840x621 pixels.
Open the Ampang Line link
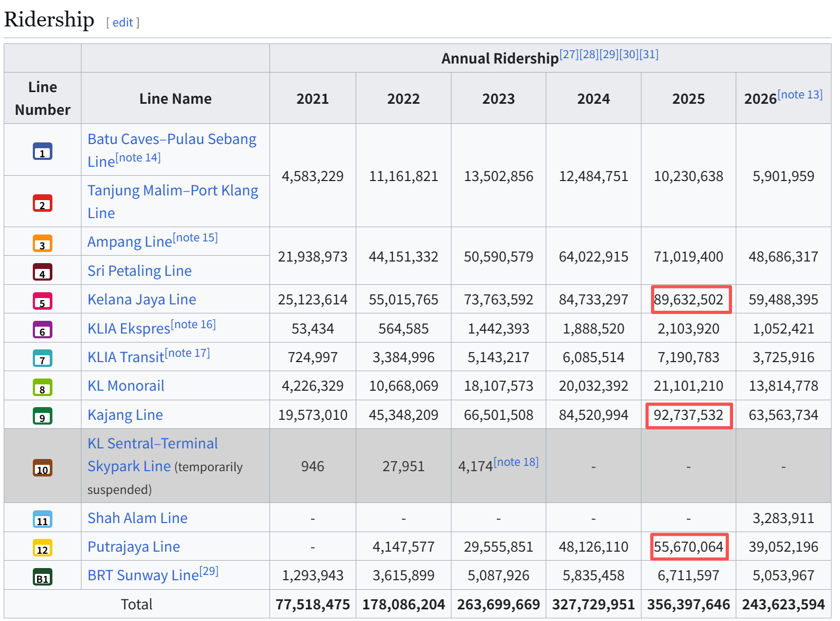click(130, 242)
